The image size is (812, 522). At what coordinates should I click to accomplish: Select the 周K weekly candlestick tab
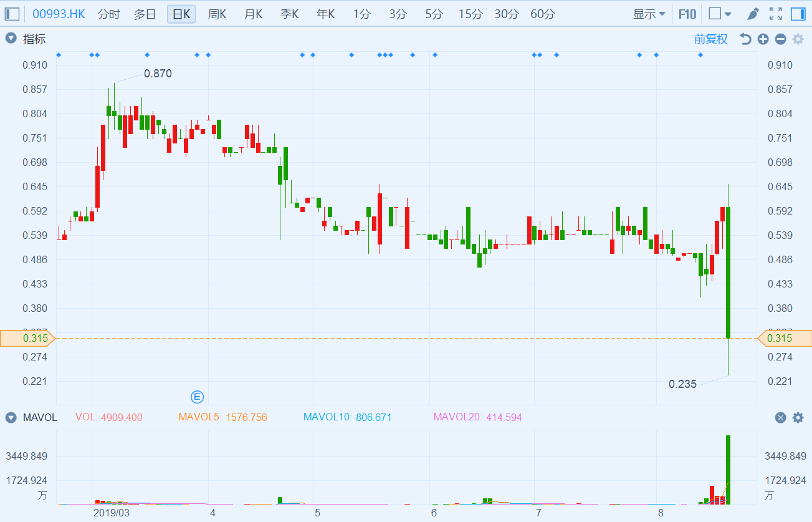[217, 14]
